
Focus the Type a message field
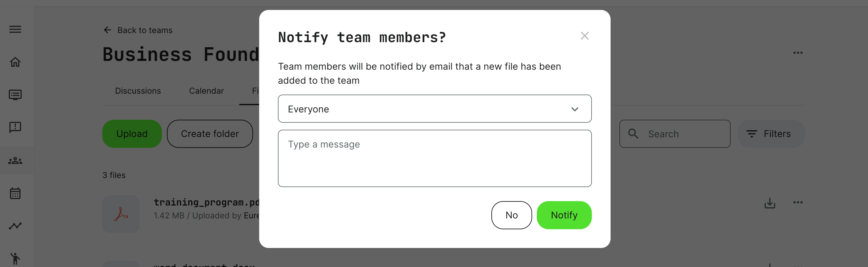coord(434,158)
